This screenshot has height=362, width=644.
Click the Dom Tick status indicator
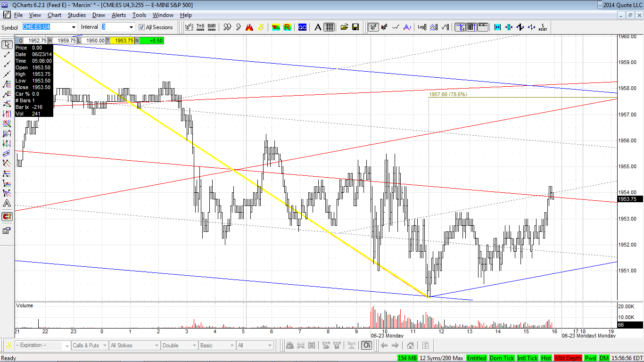click(502, 358)
